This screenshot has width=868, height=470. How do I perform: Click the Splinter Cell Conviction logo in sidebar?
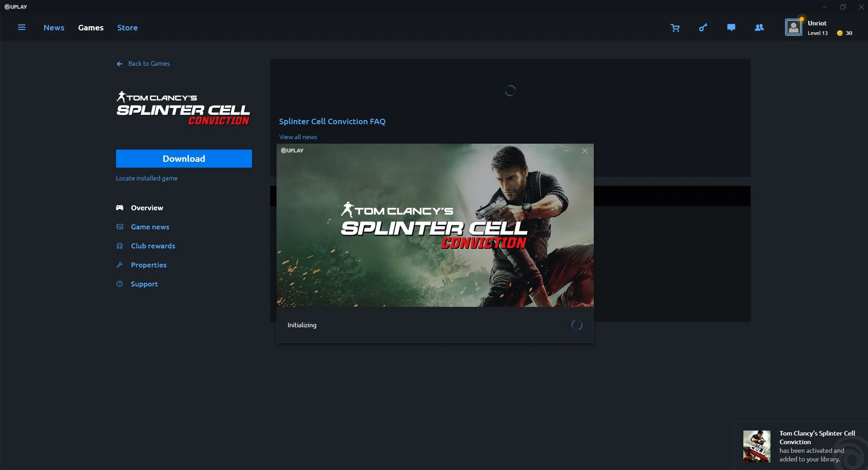(183, 108)
